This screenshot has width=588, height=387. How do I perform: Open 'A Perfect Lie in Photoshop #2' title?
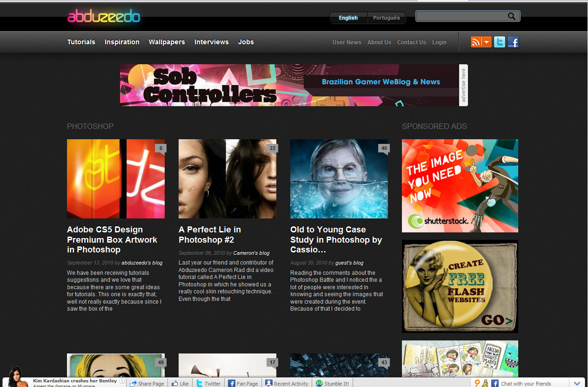pyautogui.click(x=210, y=235)
